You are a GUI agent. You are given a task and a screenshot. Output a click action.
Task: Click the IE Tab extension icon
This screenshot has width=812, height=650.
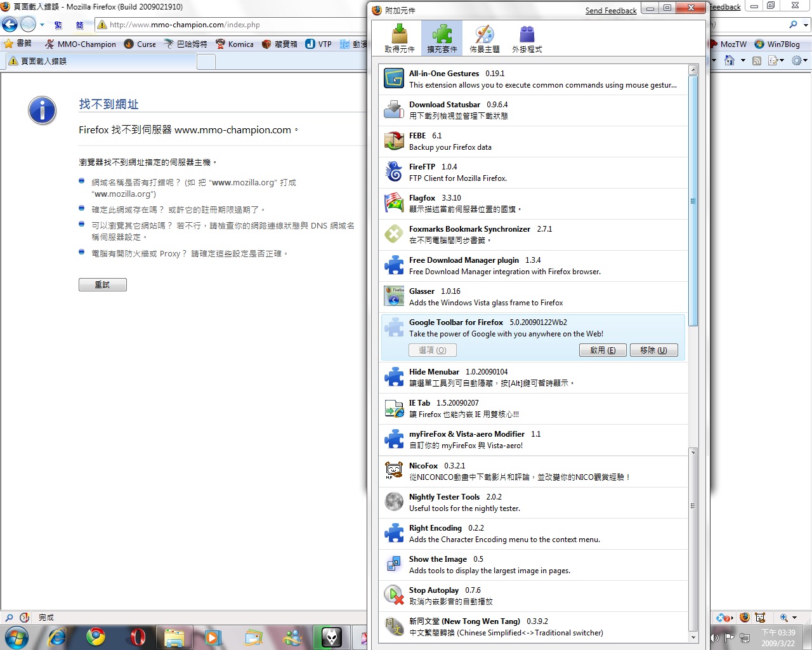[x=394, y=408]
